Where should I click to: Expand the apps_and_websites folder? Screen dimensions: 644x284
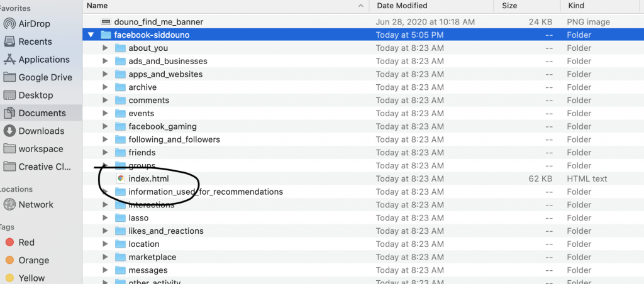[105, 74]
